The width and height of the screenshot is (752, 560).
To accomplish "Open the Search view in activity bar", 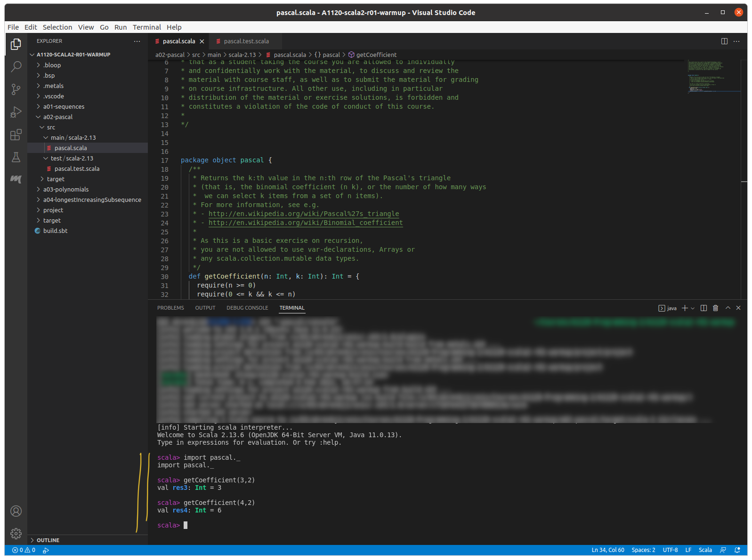I will 16,66.
